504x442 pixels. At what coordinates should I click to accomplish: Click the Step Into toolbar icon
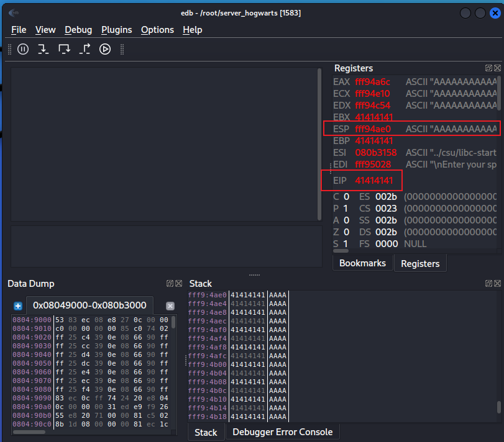point(43,49)
